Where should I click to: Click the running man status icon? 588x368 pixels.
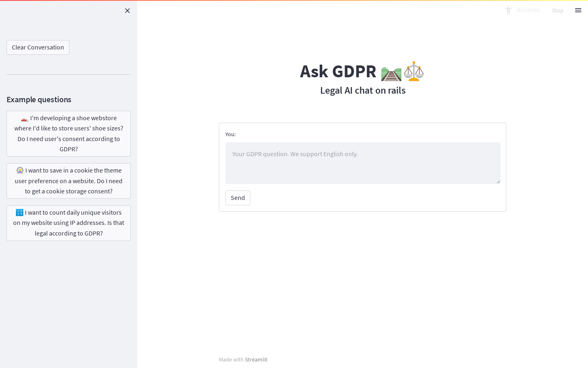pos(508,10)
